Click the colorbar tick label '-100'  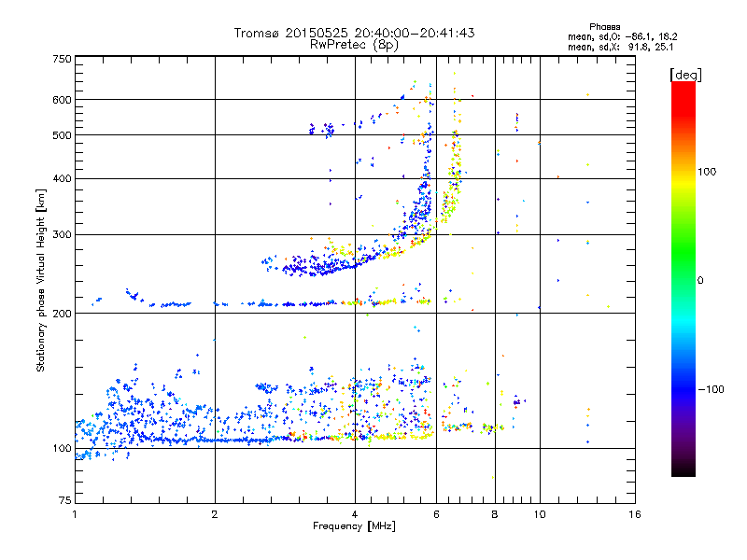click(x=711, y=389)
